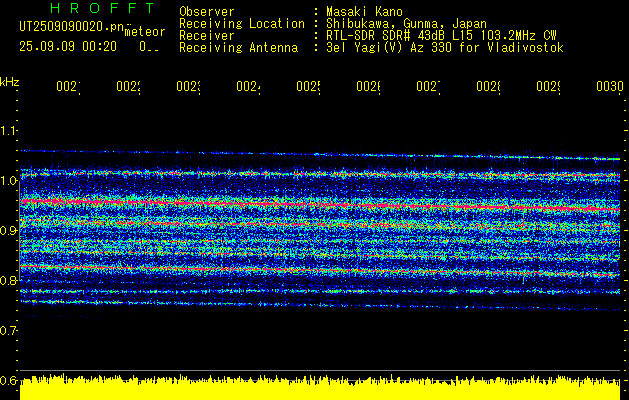This screenshot has height=400, width=629.
Task: Click the 'Receiving Antenna' label
Action: pyautogui.click(x=239, y=48)
